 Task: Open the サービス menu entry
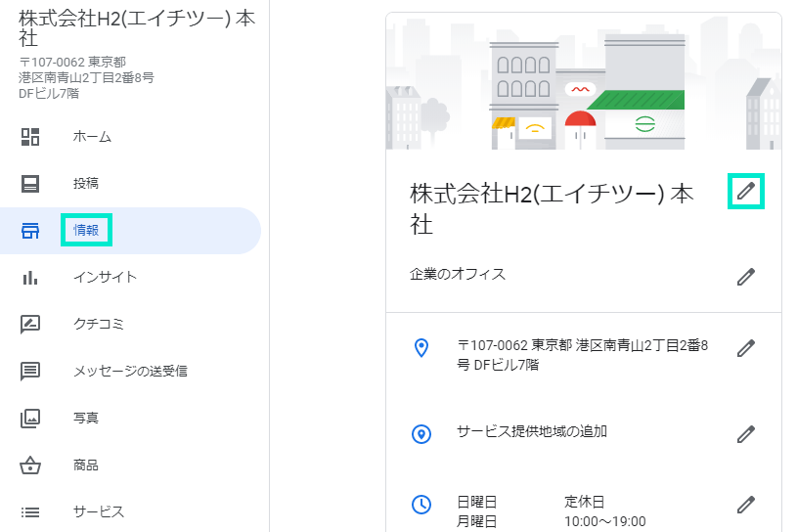coord(99,511)
